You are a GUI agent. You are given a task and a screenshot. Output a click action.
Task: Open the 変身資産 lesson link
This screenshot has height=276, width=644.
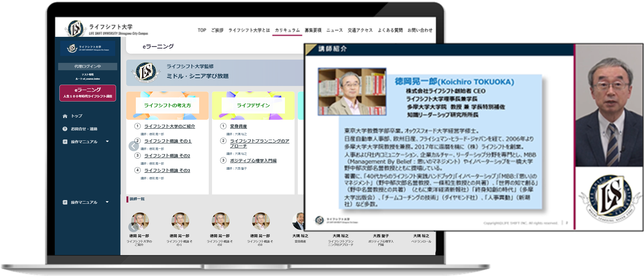tap(238, 126)
